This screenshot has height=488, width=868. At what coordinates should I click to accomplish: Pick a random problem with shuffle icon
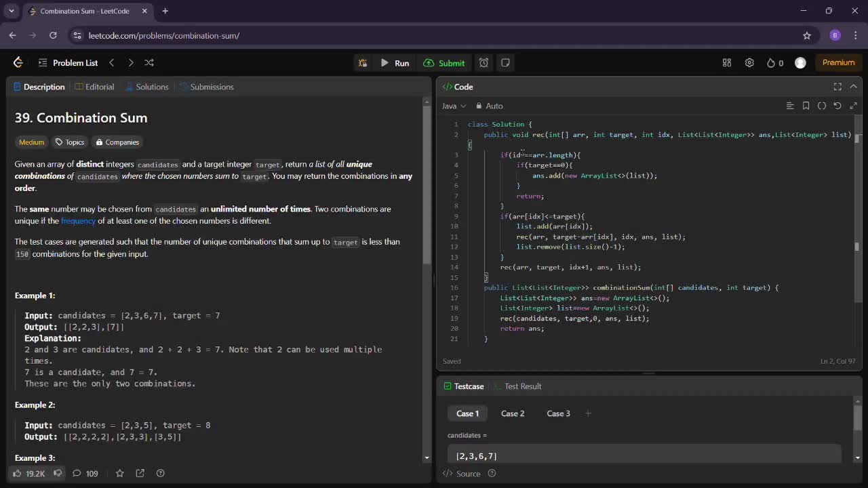pyautogui.click(x=149, y=62)
